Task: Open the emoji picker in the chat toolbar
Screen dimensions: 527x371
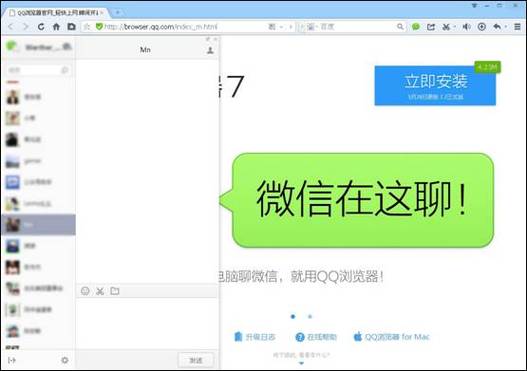Action: [85, 291]
